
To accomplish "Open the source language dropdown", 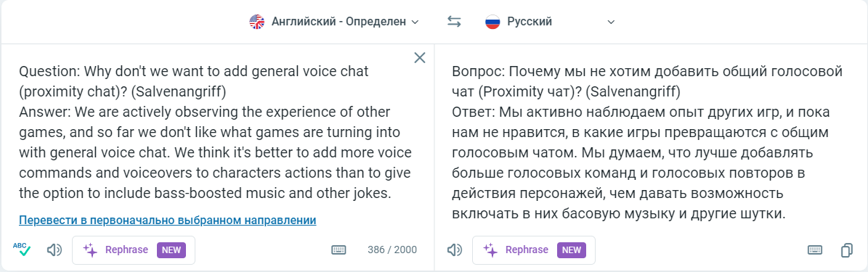I will [334, 22].
